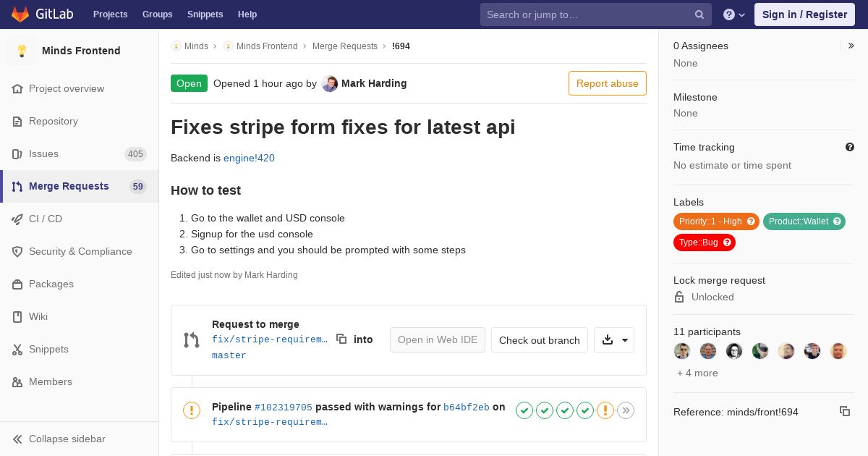Click the Merge Requests fork icon in sidebar
Screen dimensions: 868x456
(x=17, y=186)
